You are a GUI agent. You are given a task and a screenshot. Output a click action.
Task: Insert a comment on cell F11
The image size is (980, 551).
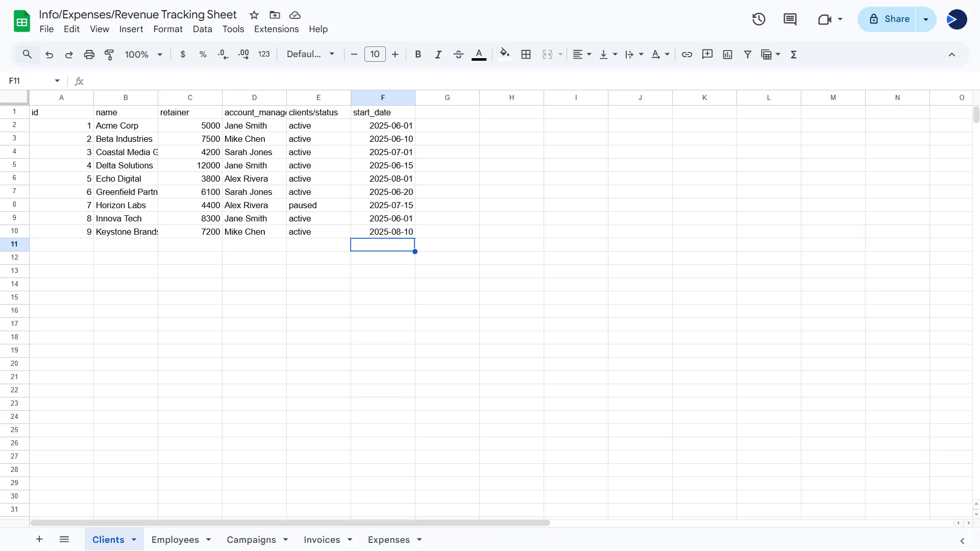pos(707,54)
